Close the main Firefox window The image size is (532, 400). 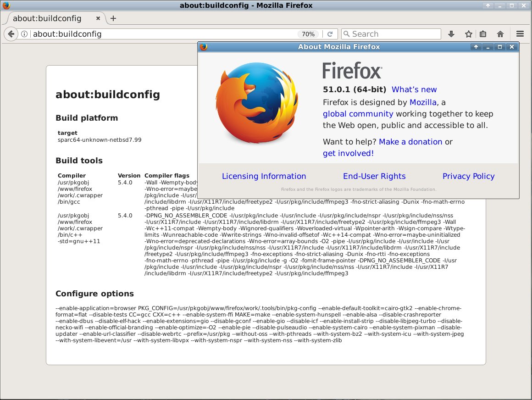[524, 6]
